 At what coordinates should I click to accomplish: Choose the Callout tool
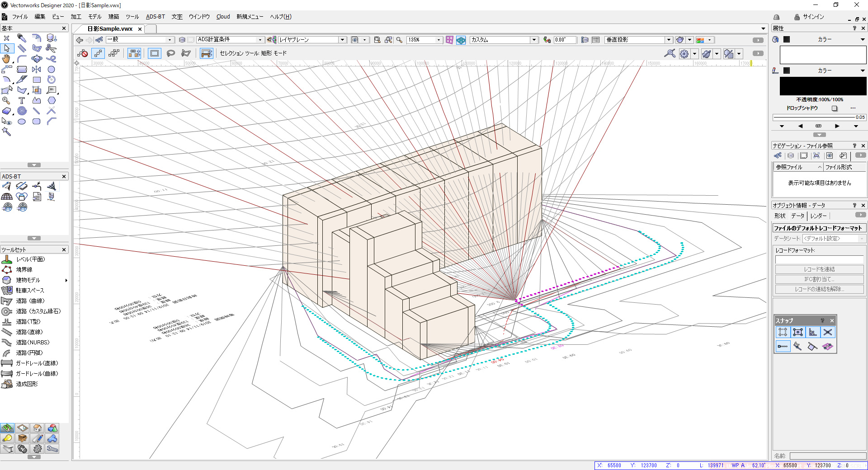(x=51, y=90)
